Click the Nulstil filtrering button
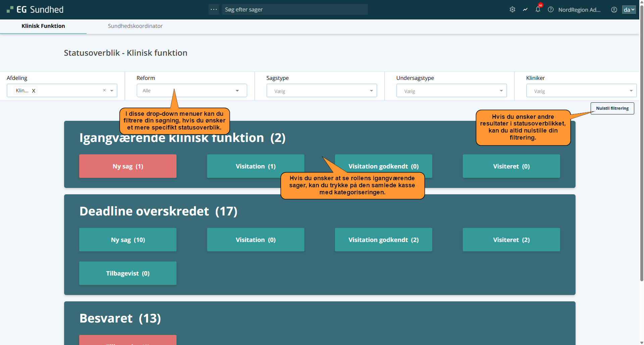 tap(612, 108)
